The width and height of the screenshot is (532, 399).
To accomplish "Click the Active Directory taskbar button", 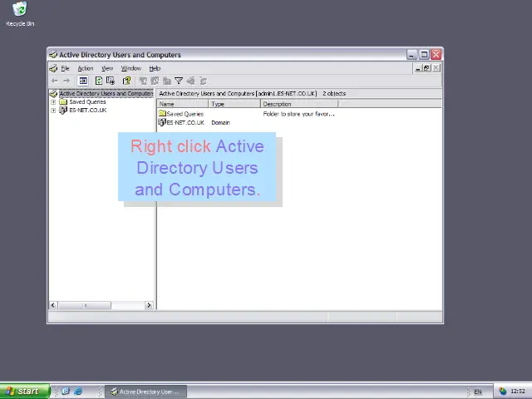I will [x=146, y=392].
